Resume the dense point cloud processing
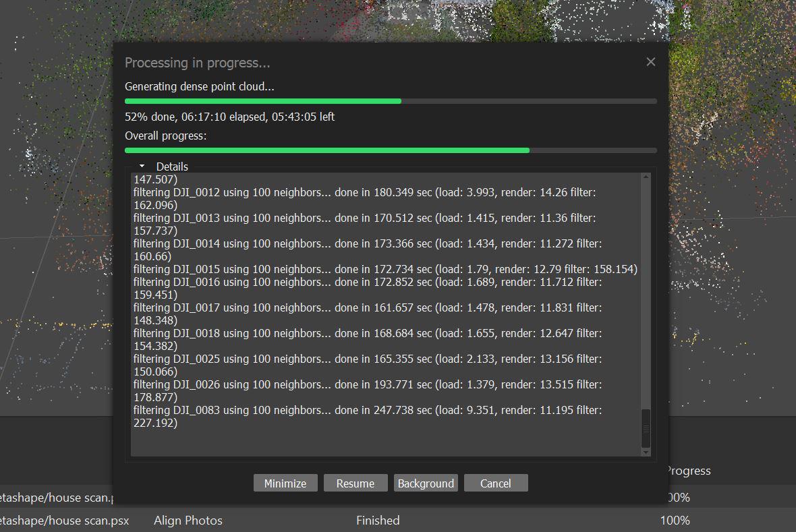The height and width of the screenshot is (532, 796). click(355, 483)
